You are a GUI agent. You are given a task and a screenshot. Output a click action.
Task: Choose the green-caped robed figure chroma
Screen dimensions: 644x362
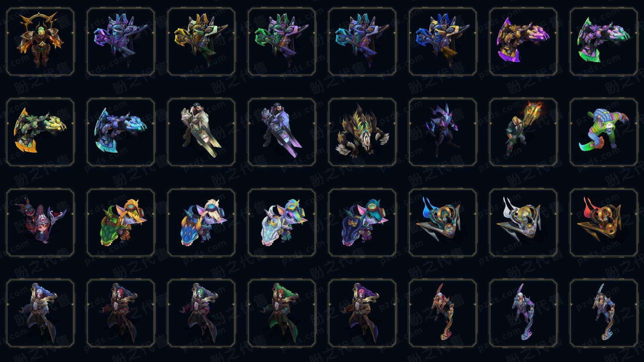click(x=282, y=313)
